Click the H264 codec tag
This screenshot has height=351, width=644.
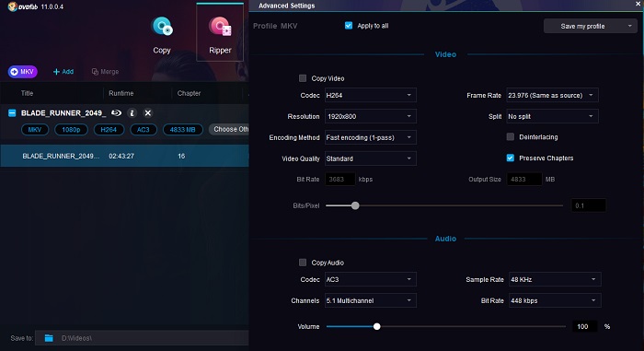tap(109, 130)
